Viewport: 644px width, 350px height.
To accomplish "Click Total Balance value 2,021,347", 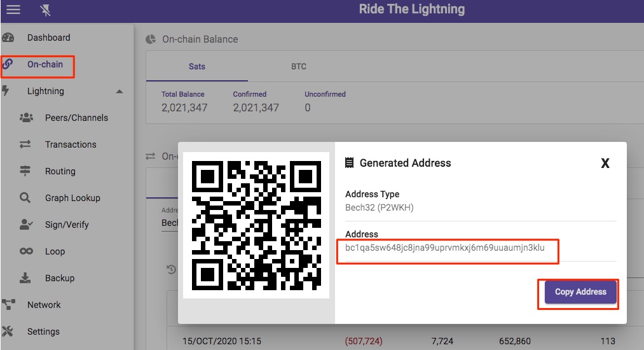I will 184,108.
